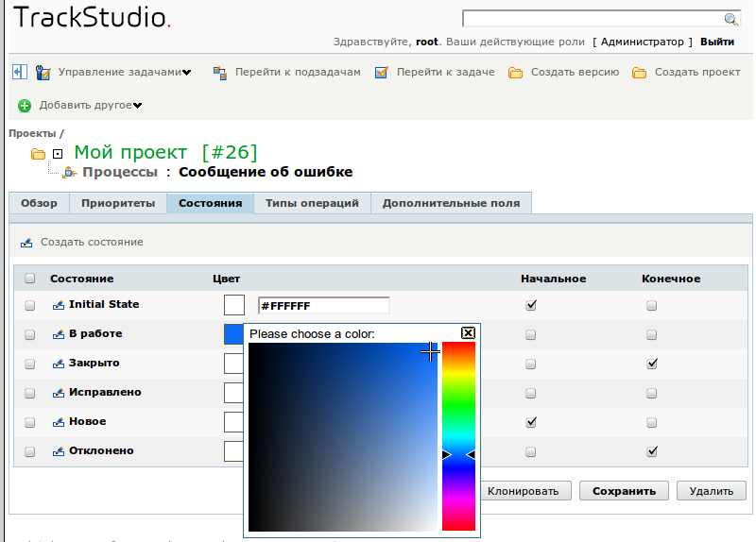Click the green plus 'Добавить другое' icon
The image size is (756, 542).
pyautogui.click(x=25, y=106)
